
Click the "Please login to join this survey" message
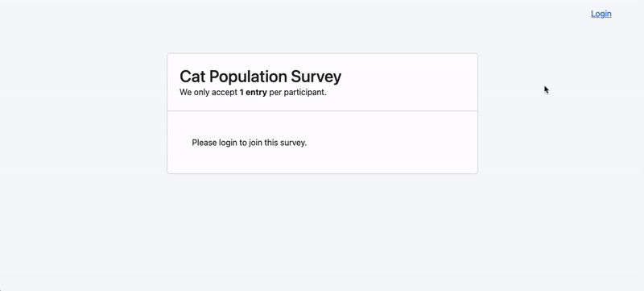click(x=250, y=143)
